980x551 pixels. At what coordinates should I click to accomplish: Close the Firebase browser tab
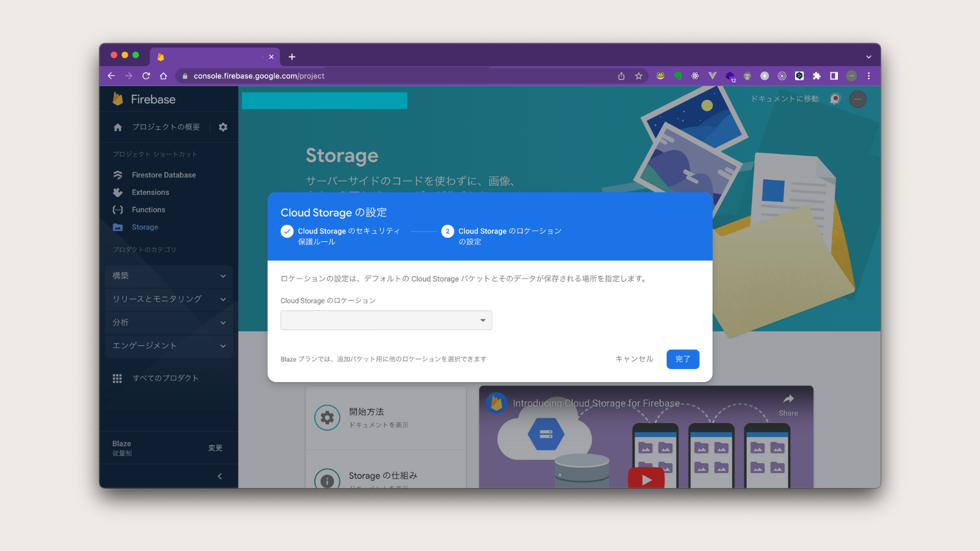point(271,57)
